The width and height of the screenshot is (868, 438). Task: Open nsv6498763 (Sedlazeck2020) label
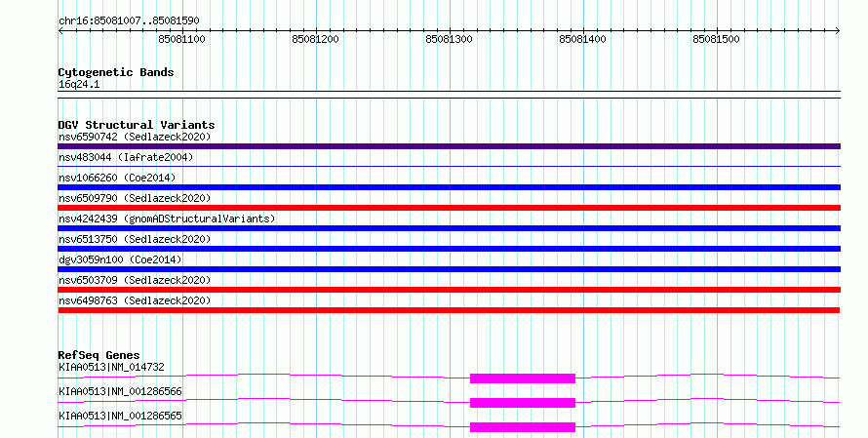[x=135, y=300]
